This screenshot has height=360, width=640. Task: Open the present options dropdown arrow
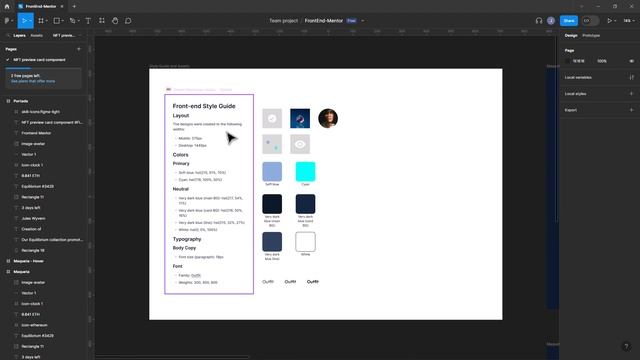(615, 21)
